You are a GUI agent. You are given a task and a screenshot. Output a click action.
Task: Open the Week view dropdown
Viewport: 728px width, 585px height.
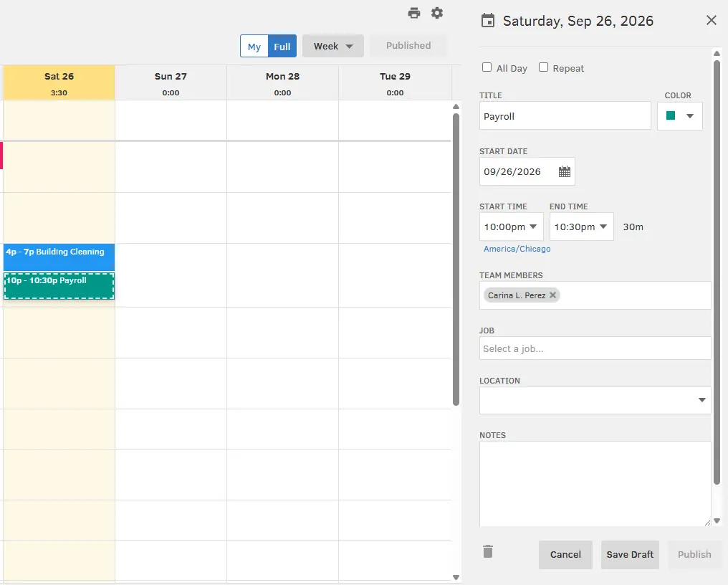pos(333,46)
